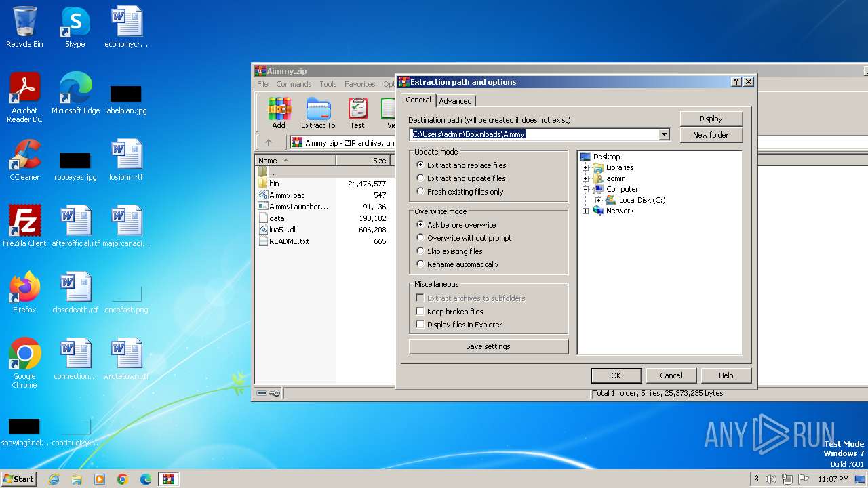Select Ask before overwrite option
Screen dimensions: 868x488
(456, 225)
